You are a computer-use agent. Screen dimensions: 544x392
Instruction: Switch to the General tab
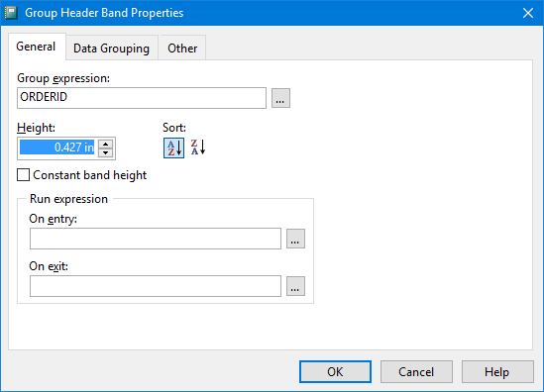[36, 47]
